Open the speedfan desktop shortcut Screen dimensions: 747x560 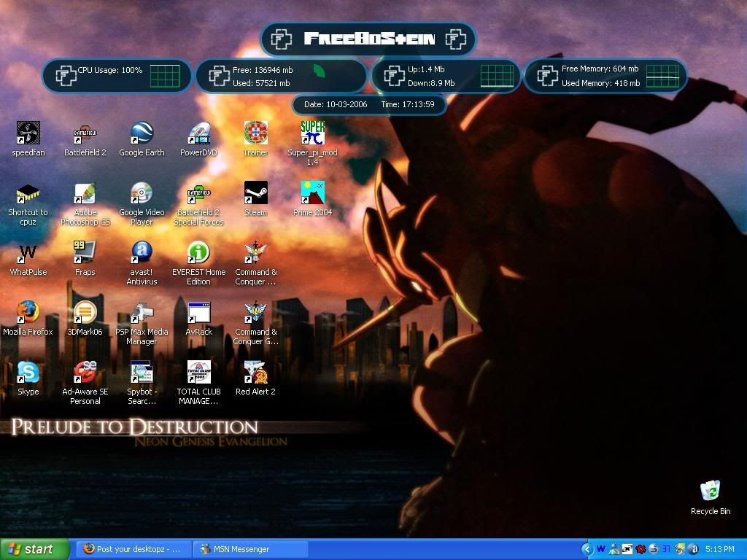click(x=28, y=133)
